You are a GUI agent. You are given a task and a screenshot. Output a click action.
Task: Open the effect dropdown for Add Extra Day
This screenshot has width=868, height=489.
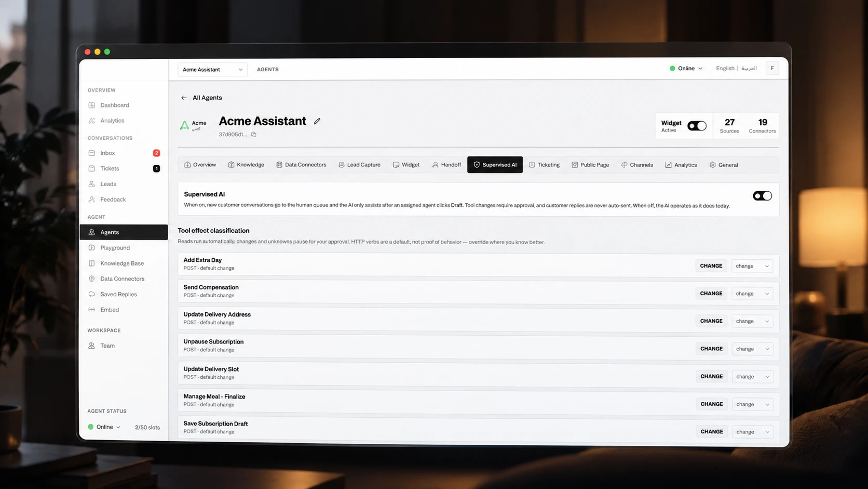pyautogui.click(x=752, y=266)
